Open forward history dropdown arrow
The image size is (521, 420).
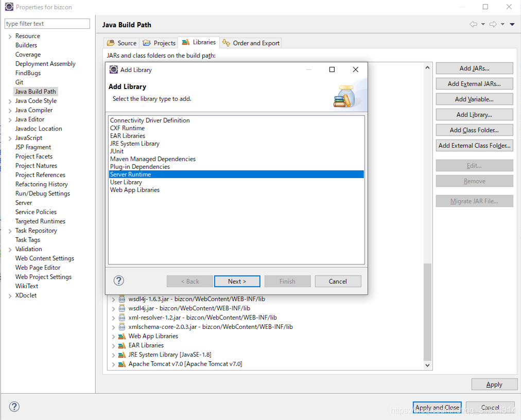(503, 24)
